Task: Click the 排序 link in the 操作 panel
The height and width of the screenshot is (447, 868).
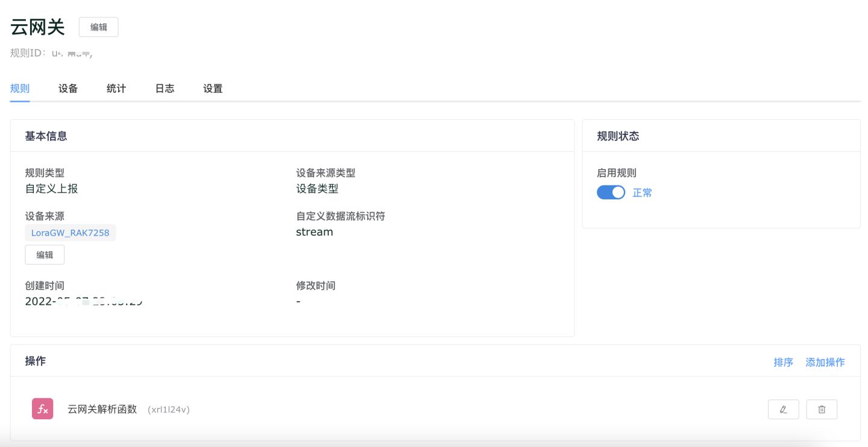Action: 784,362
